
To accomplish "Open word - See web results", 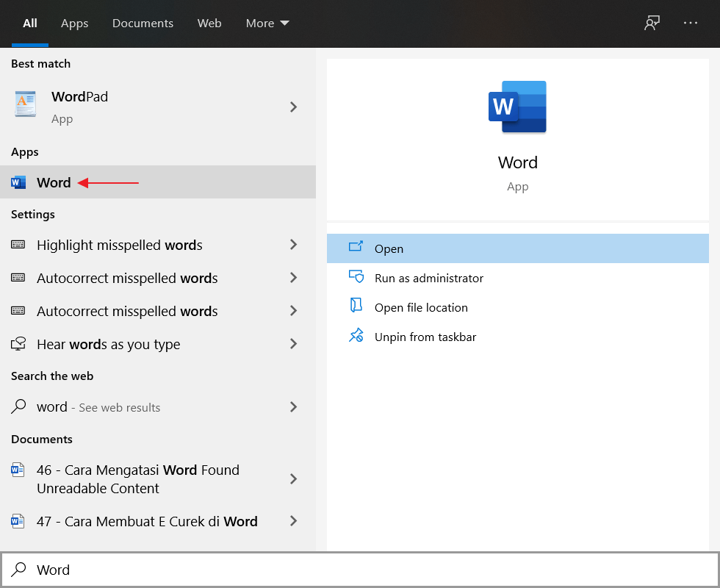I will coord(158,406).
